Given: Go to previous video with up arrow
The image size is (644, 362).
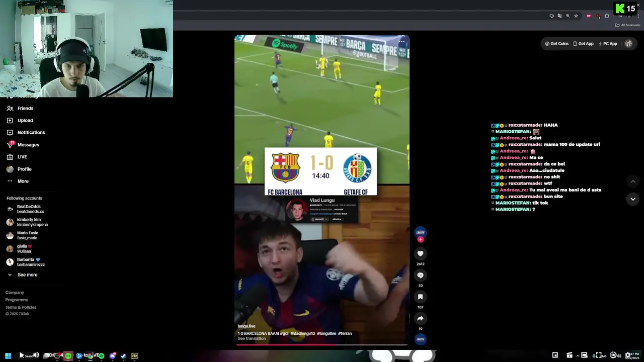Looking at the screenshot, I should click(633, 182).
